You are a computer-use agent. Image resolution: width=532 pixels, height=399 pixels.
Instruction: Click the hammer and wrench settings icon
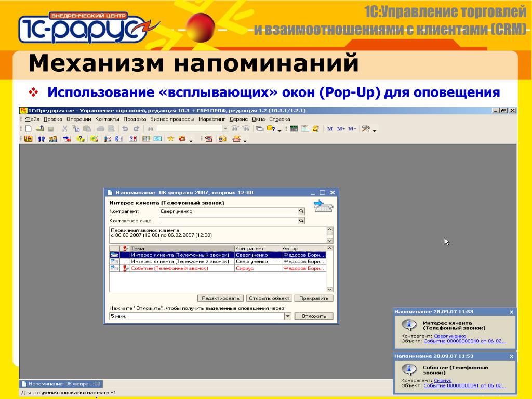365,129
